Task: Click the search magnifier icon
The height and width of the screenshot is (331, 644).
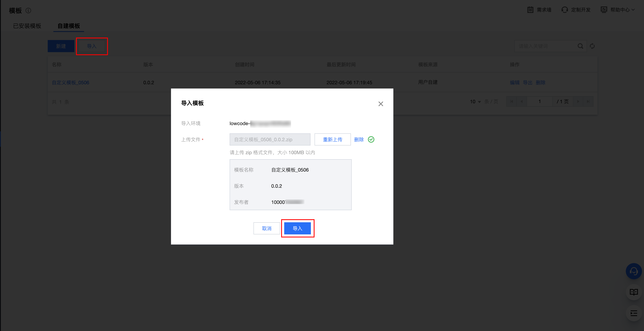Action: point(580,46)
